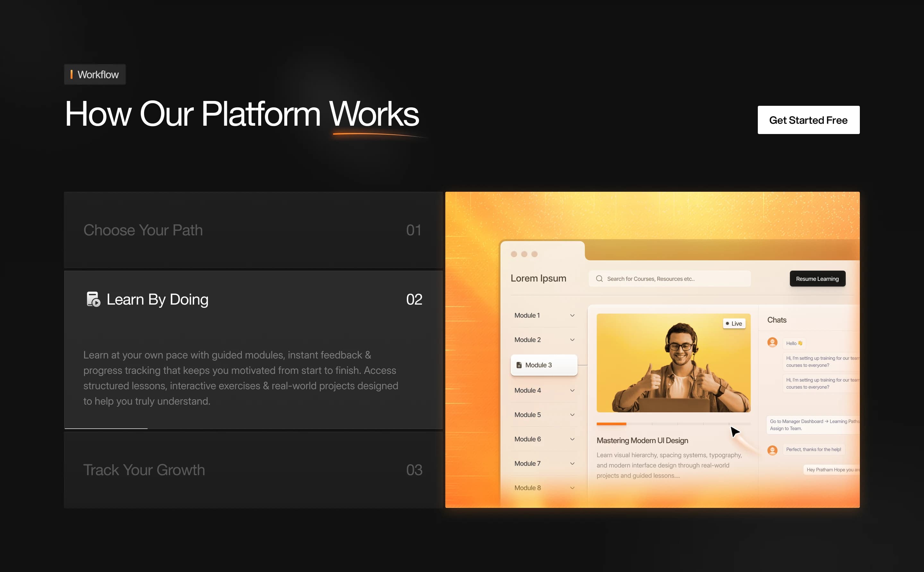Click the instructor video thumbnail

coord(673,363)
